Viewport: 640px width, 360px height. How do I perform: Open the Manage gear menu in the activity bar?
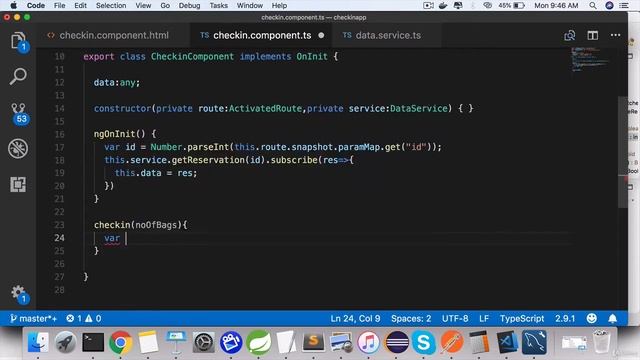click(18, 293)
